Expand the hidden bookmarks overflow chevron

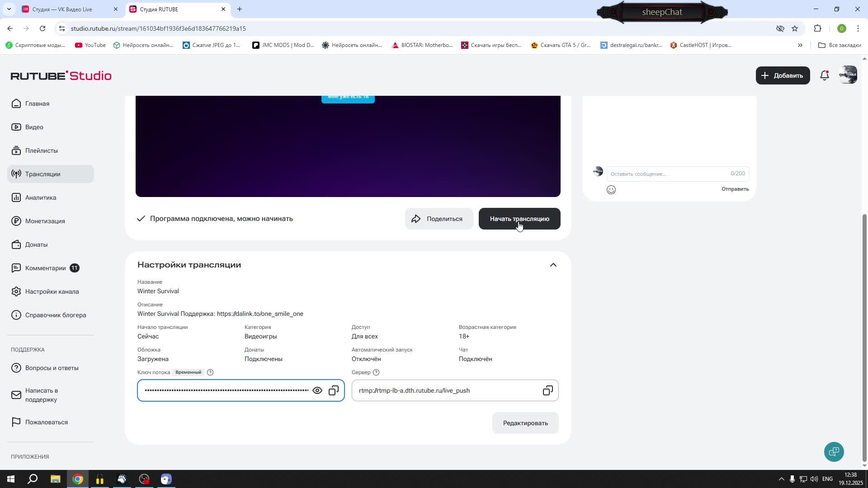(x=800, y=45)
